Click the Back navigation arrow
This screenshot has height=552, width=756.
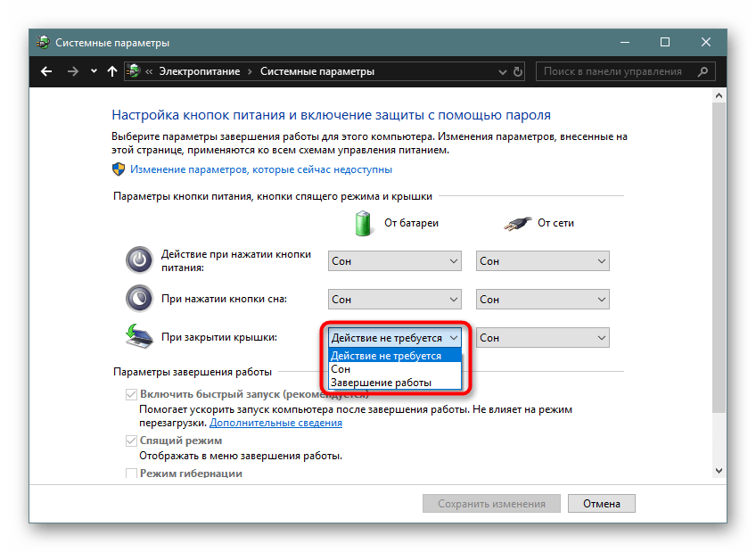tap(46, 71)
